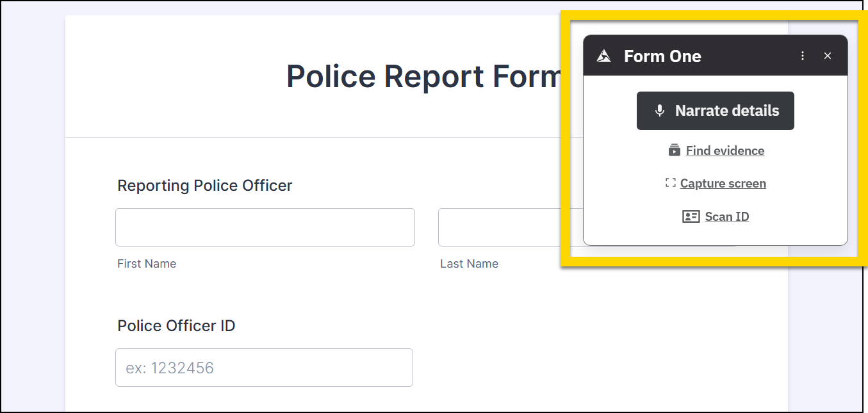Viewport: 868px width, 413px height.
Task: Click the bracket frame icon beside Capture screen
Action: pyautogui.click(x=671, y=183)
